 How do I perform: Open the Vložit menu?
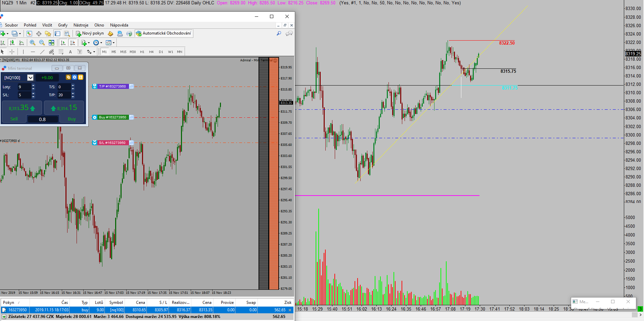click(47, 25)
